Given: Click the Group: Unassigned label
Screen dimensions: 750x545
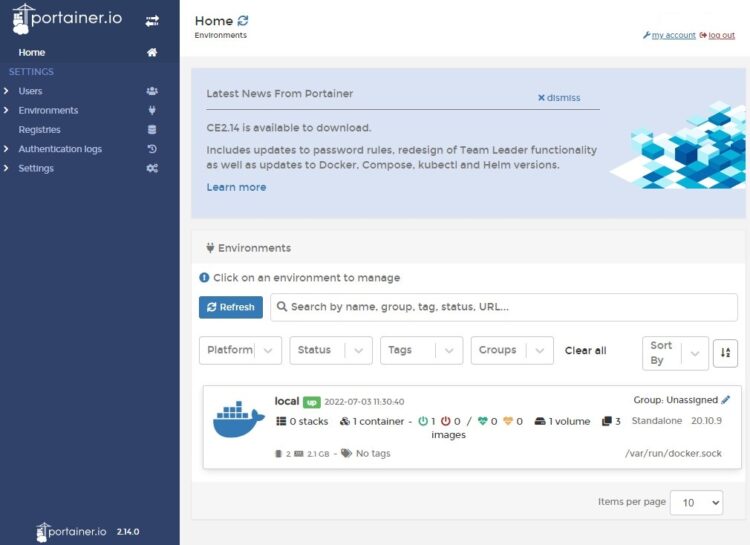Looking at the screenshot, I should 675,400.
